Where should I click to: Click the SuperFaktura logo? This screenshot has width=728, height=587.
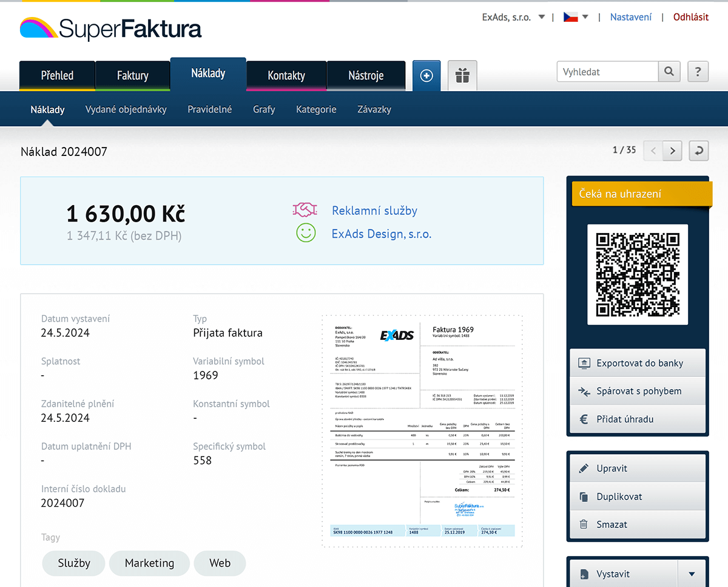point(110,29)
